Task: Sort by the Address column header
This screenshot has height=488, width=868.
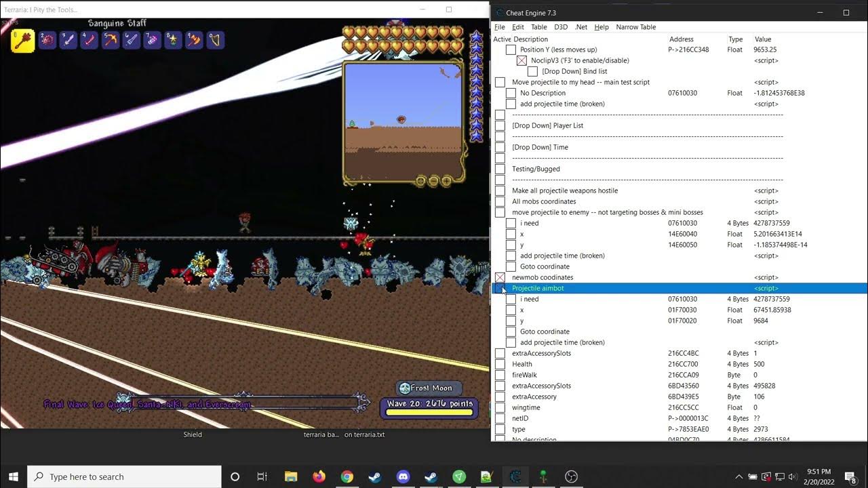Action: pyautogui.click(x=682, y=39)
